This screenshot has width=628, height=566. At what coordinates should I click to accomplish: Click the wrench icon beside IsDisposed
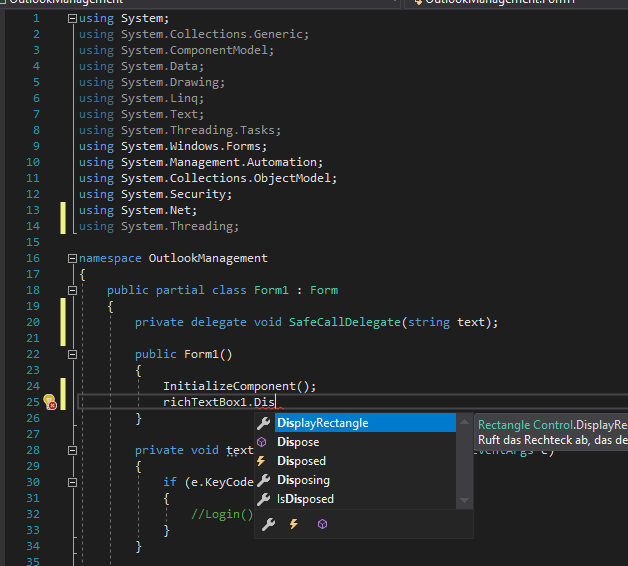[264, 499]
